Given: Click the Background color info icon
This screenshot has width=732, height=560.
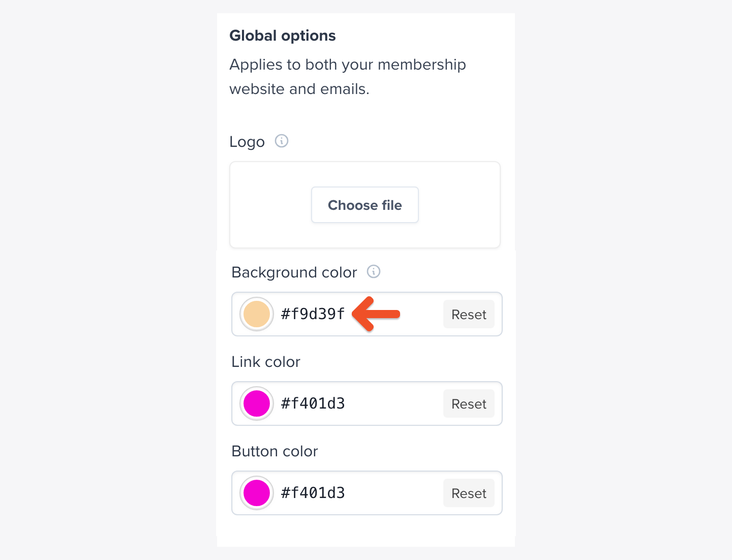Looking at the screenshot, I should [374, 272].
